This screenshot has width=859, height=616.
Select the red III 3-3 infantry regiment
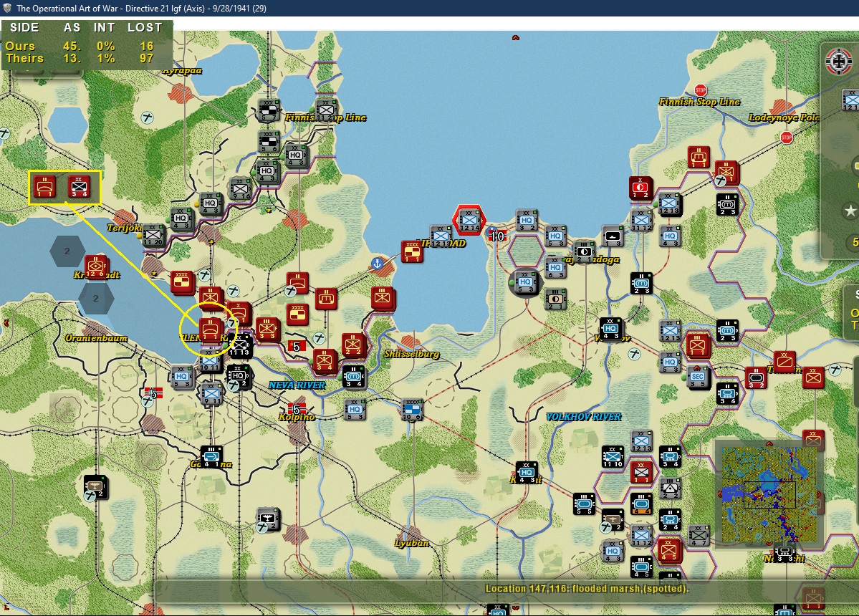point(267,329)
